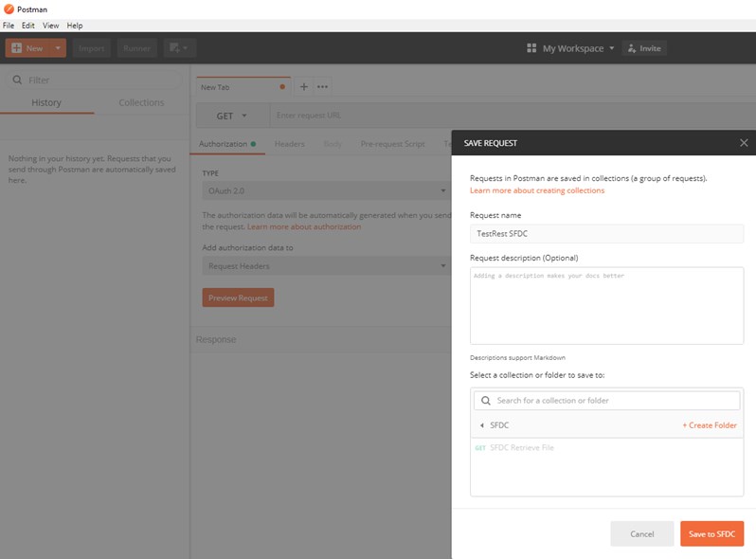Click the green dot on Authorization tab
The image size is (756, 559).
tap(253, 144)
